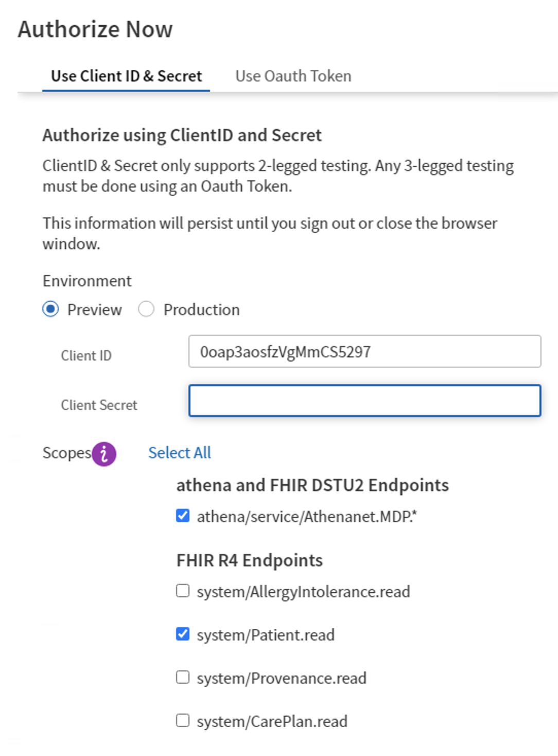Screen dimensions: 558x756
Task: Select the Use Client ID & Secret tab
Action: click(126, 76)
